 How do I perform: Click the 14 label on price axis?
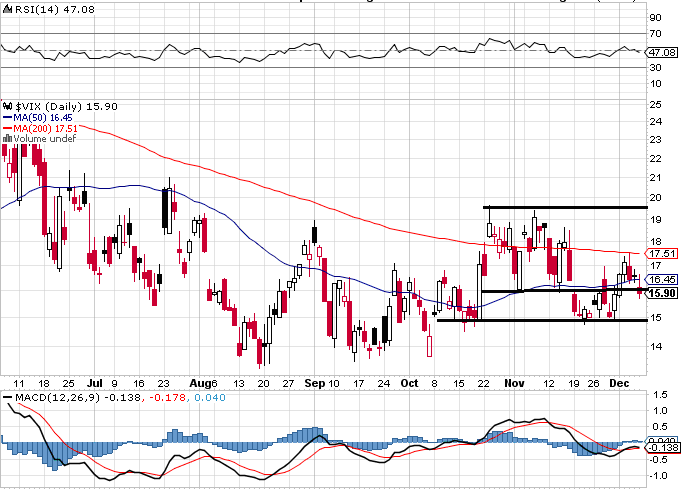coord(656,347)
